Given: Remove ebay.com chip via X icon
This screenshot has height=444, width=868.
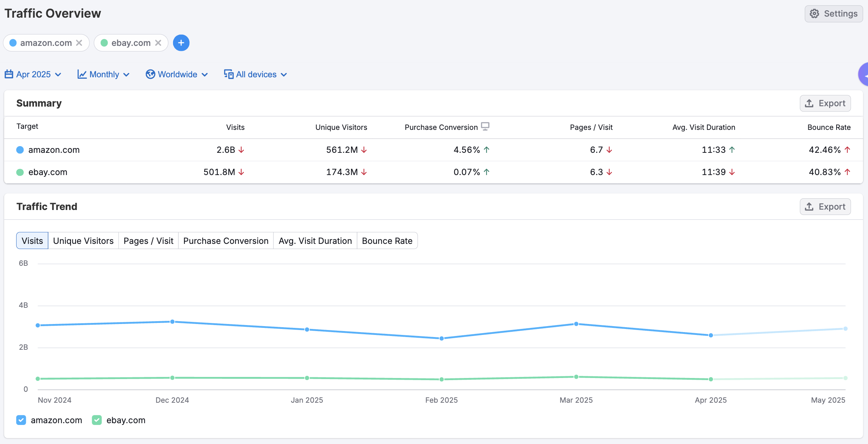Looking at the screenshot, I should point(158,43).
